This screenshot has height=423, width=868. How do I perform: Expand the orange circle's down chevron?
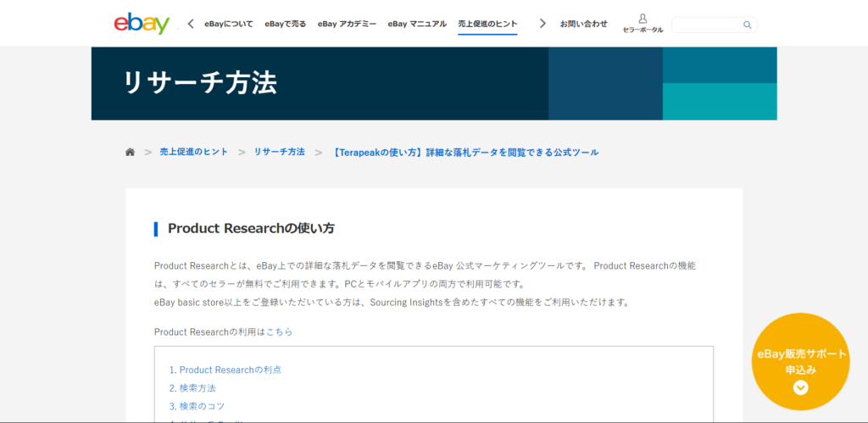[x=800, y=387]
